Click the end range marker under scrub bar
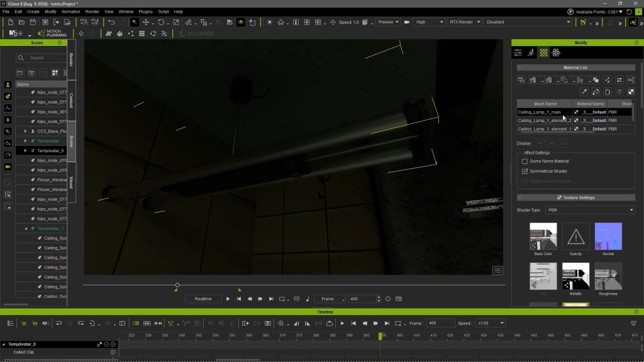The image size is (644, 362). tap(240, 290)
